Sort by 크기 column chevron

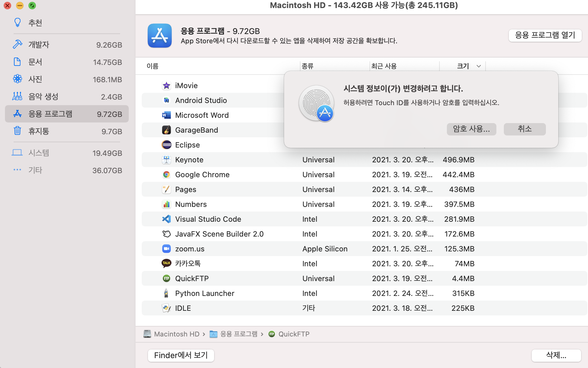pyautogui.click(x=478, y=66)
